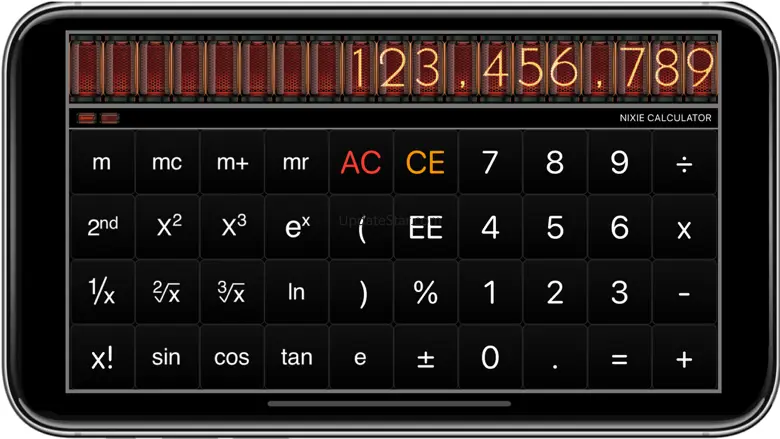This screenshot has width=780, height=439.
Task: Cube the value with x³ key
Action: click(x=232, y=227)
